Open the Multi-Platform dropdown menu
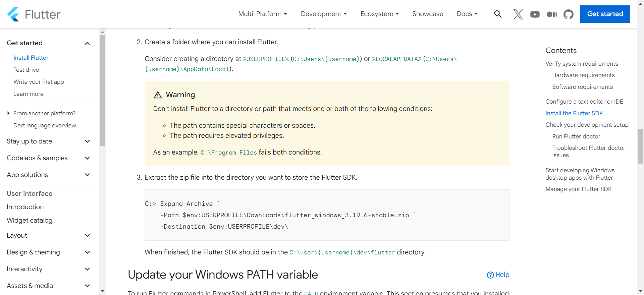 pyautogui.click(x=263, y=14)
